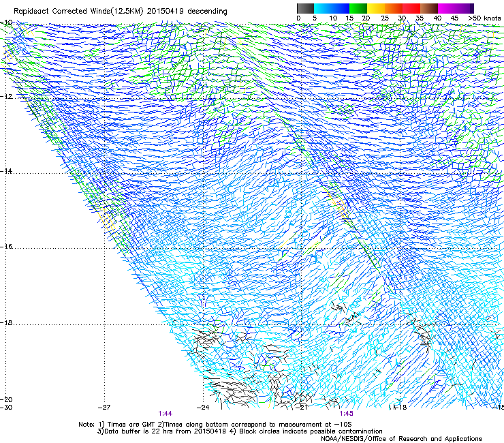This screenshot has height=443, width=504.
Task: Click the cyan-blue 5-15 knots legend gradient
Action: [332, 8]
